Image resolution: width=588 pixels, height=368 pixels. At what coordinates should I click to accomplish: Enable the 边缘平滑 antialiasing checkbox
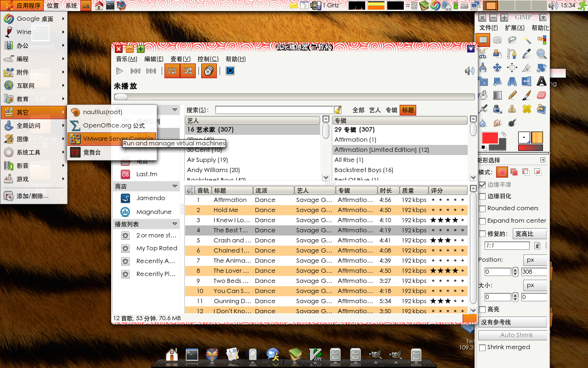pos(482,184)
